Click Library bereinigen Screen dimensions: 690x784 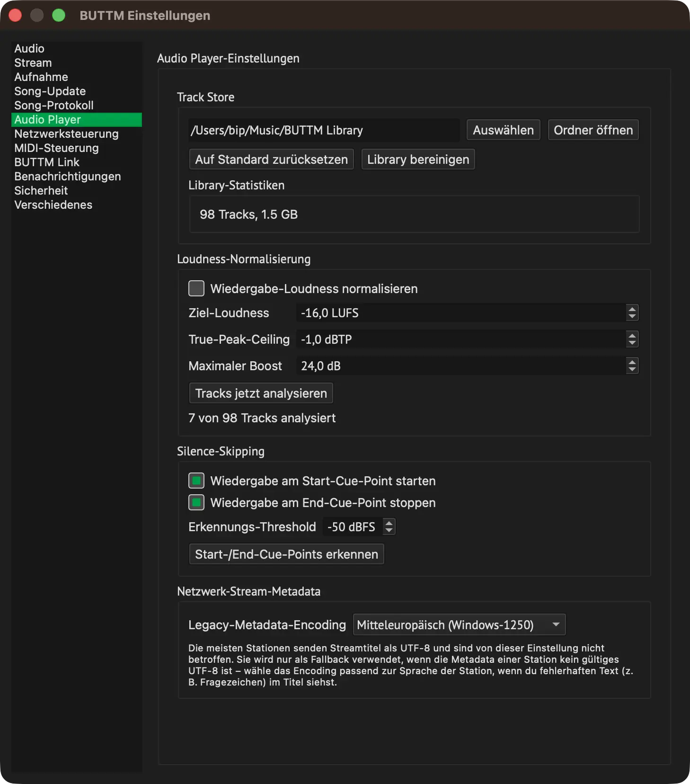[418, 160]
